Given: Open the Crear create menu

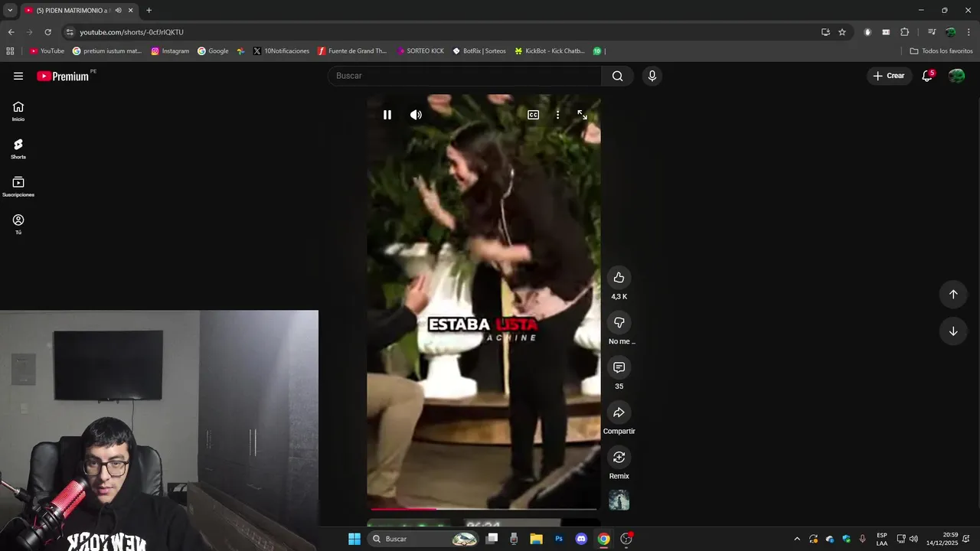Looking at the screenshot, I should (x=889, y=76).
